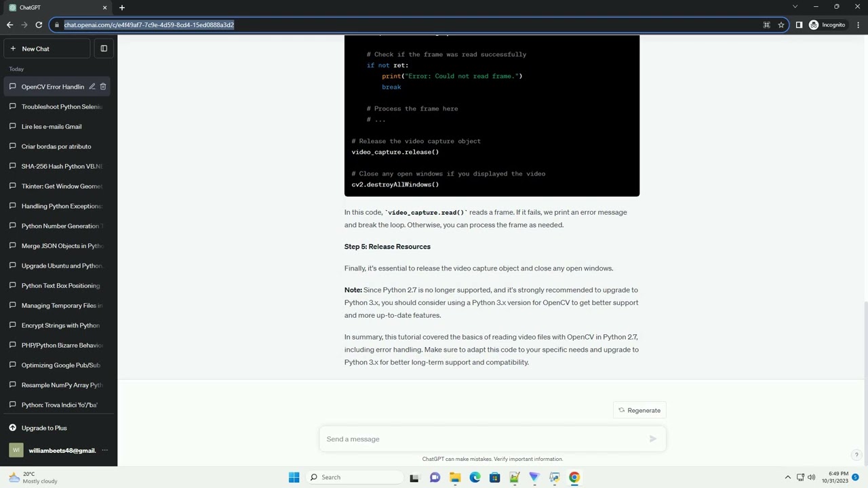Click the Chrome icon in the taskbar
This screenshot has height=488, width=868.
(x=574, y=477)
